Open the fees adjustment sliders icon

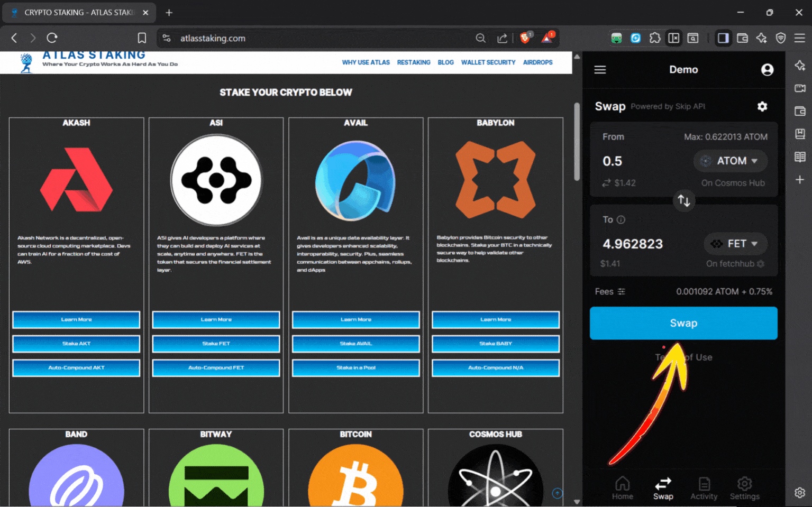622,291
